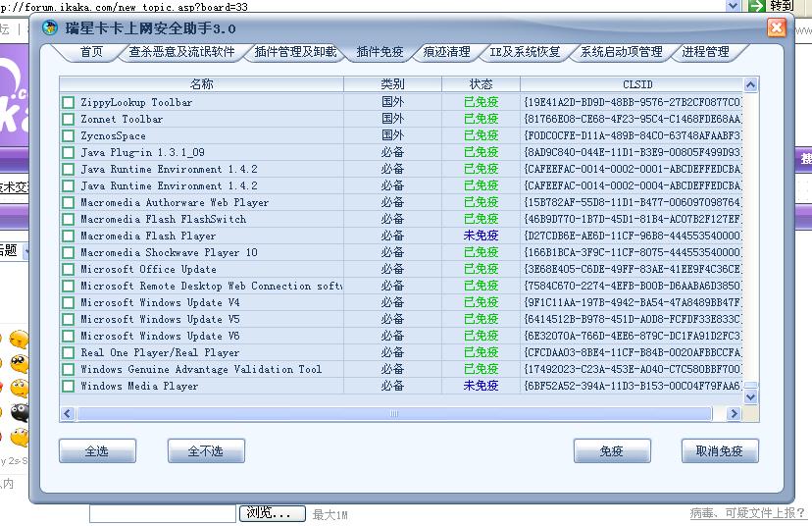
Task: Click the 全选 button
Action: (x=97, y=450)
